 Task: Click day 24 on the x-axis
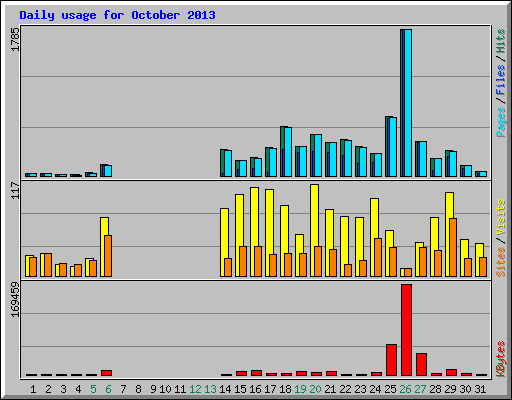(x=375, y=389)
